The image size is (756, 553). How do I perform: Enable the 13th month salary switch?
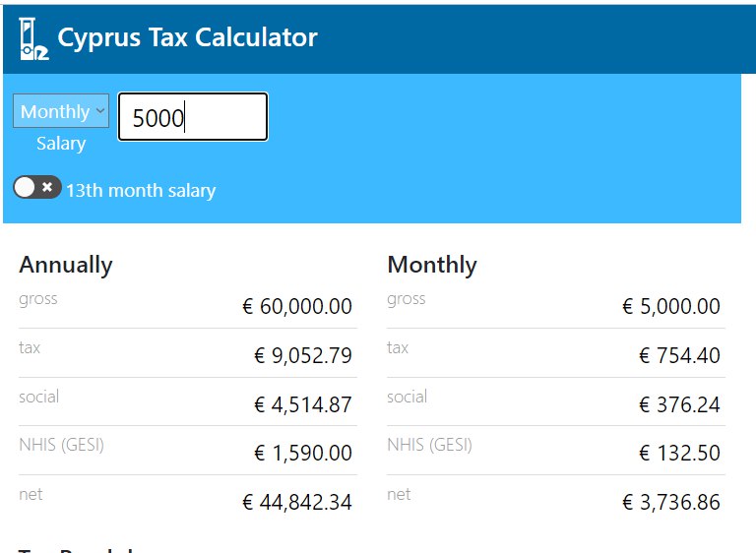[37, 188]
